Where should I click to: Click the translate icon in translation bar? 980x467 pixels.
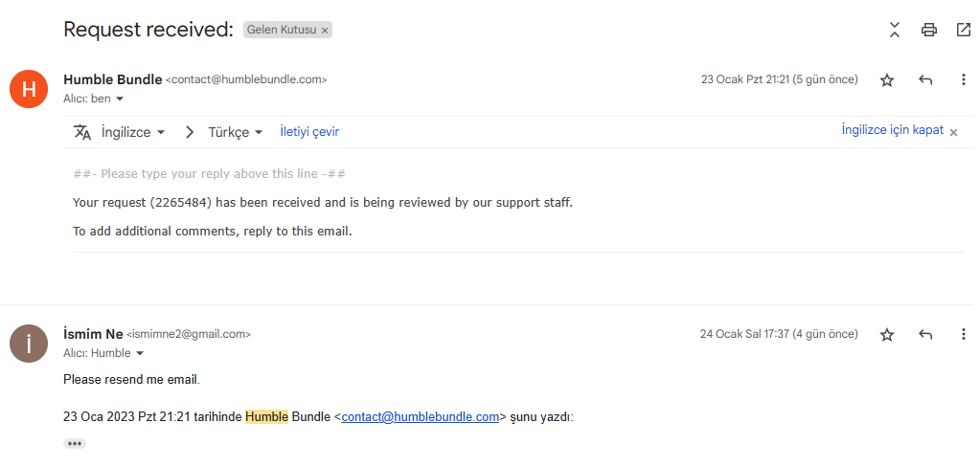(x=82, y=132)
